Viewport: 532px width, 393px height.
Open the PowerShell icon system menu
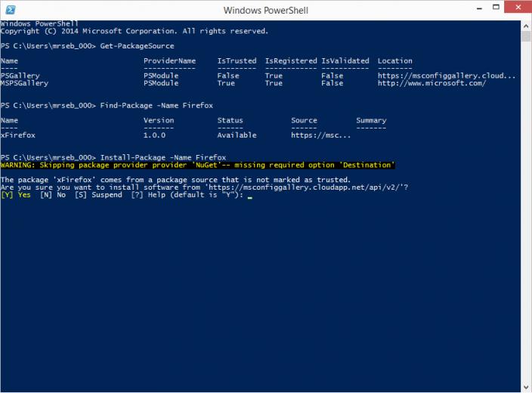point(11,10)
